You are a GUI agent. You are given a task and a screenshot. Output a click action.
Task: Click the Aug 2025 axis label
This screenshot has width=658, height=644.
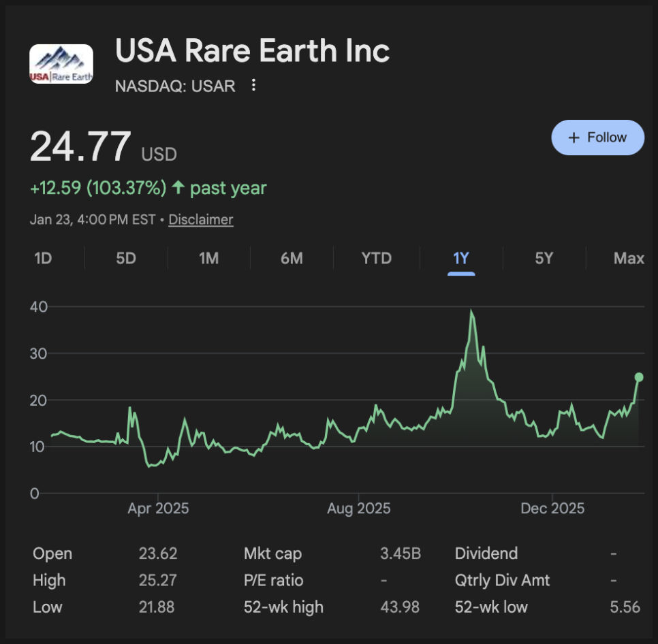(x=359, y=509)
